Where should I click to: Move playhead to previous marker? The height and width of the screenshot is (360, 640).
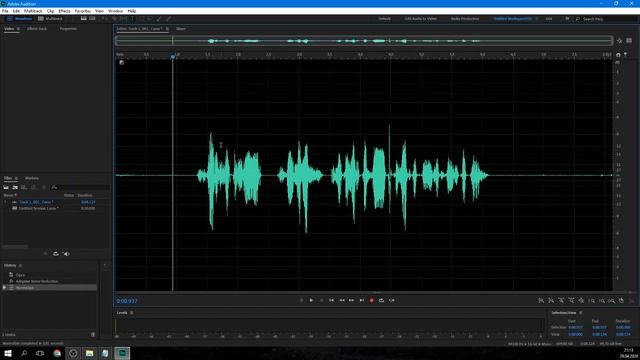331,300
